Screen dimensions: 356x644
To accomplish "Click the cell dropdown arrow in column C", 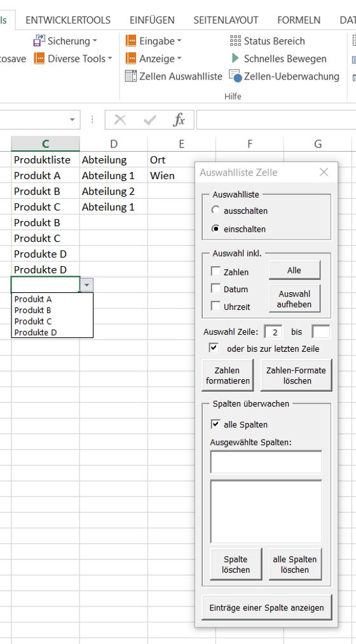I will 86,285.
